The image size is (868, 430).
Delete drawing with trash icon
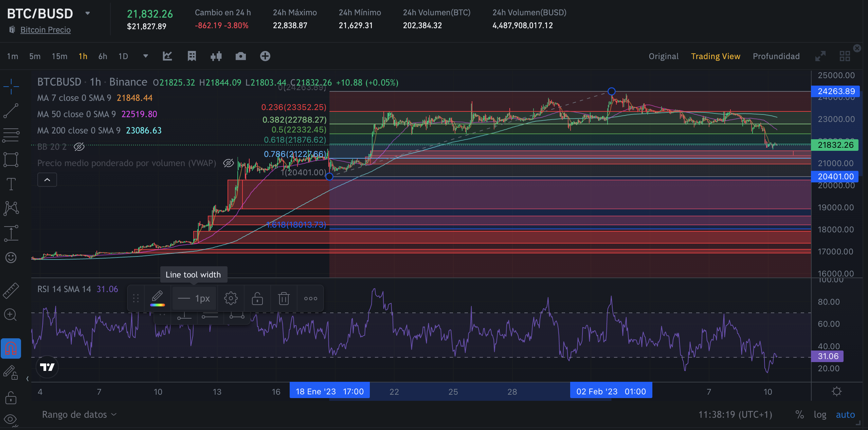pos(284,299)
